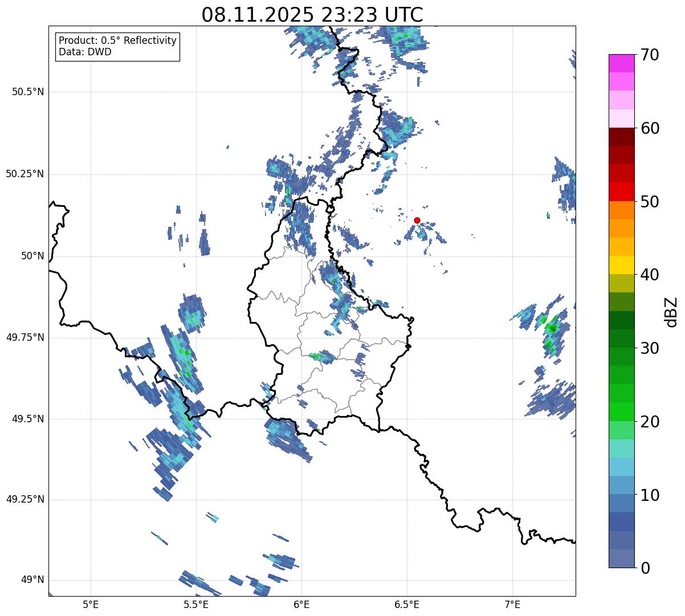This screenshot has width=685, height=616.
Task: Click the 7°E longitude label
Action: point(512,604)
